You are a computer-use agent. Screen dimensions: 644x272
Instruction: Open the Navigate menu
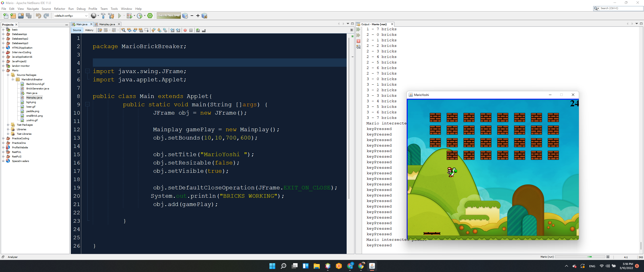click(x=33, y=9)
